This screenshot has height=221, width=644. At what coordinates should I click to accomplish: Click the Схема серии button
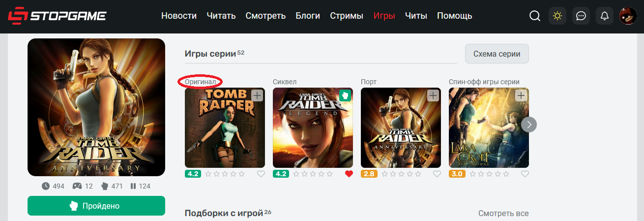(x=497, y=54)
